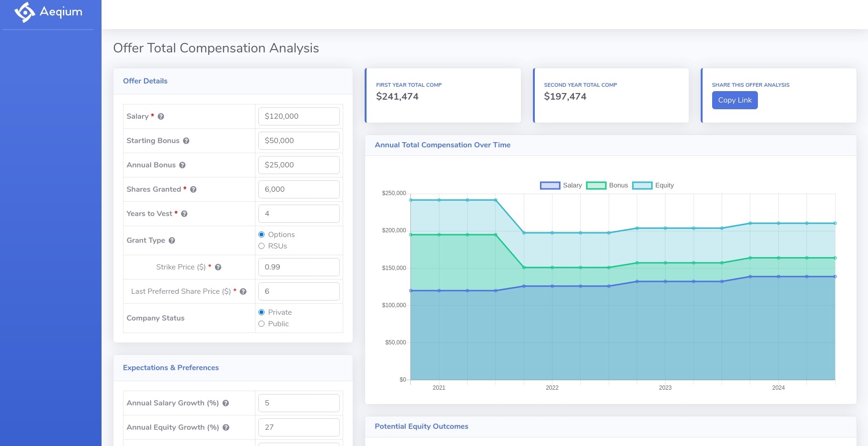Click the Offer Details section heading
The image size is (868, 446).
[145, 81]
